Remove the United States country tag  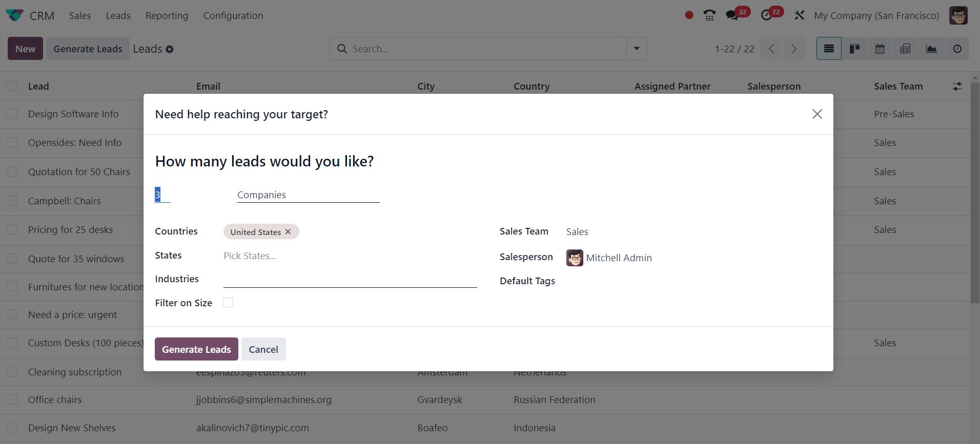point(288,232)
